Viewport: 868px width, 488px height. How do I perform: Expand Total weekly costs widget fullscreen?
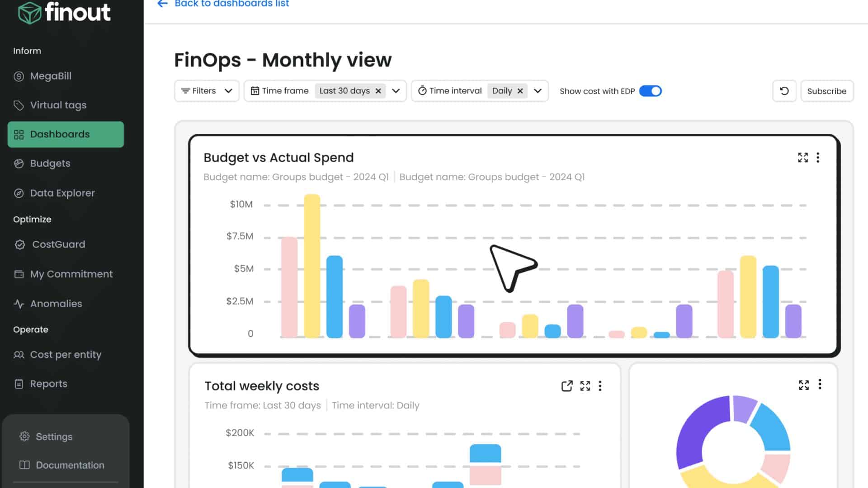point(585,386)
